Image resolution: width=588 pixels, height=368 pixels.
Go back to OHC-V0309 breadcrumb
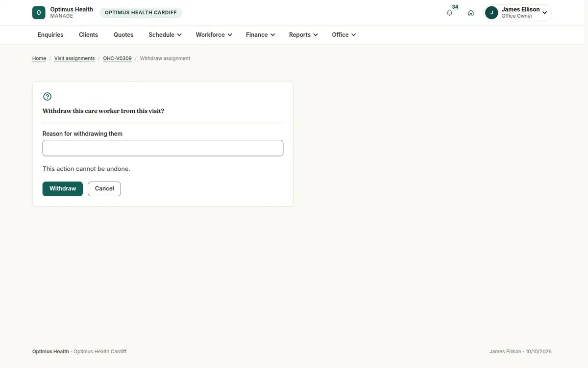pyautogui.click(x=117, y=58)
